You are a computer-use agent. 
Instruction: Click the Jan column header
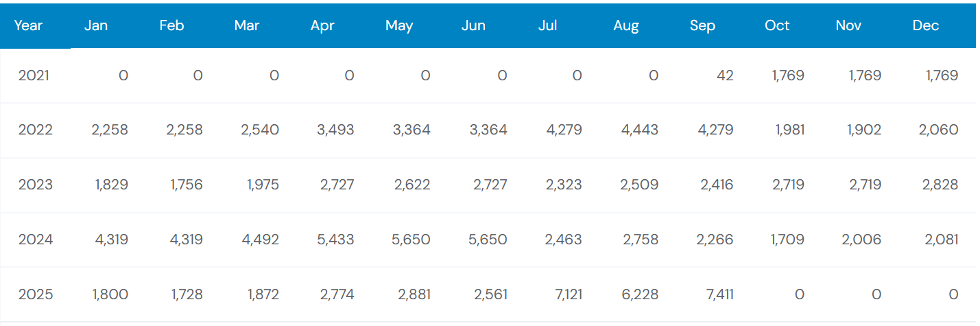click(x=96, y=25)
